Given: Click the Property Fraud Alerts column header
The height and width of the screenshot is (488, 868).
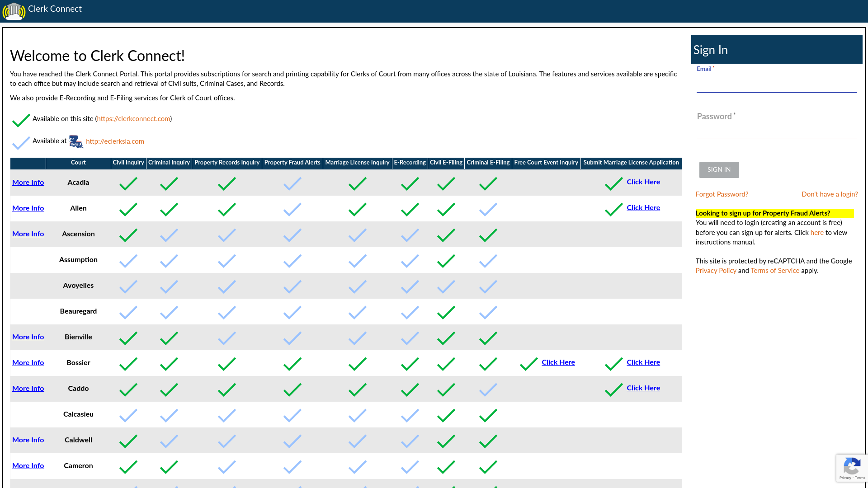Looking at the screenshot, I should [292, 163].
